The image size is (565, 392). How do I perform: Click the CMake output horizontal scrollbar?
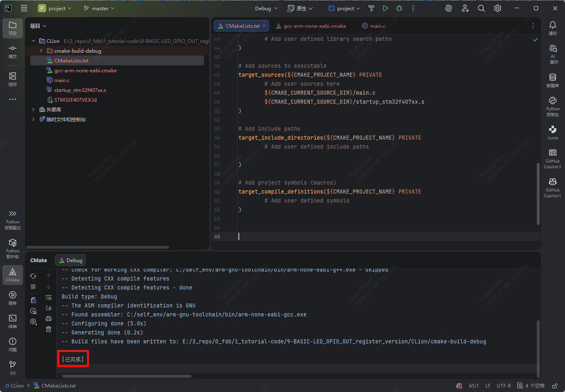(x=127, y=376)
